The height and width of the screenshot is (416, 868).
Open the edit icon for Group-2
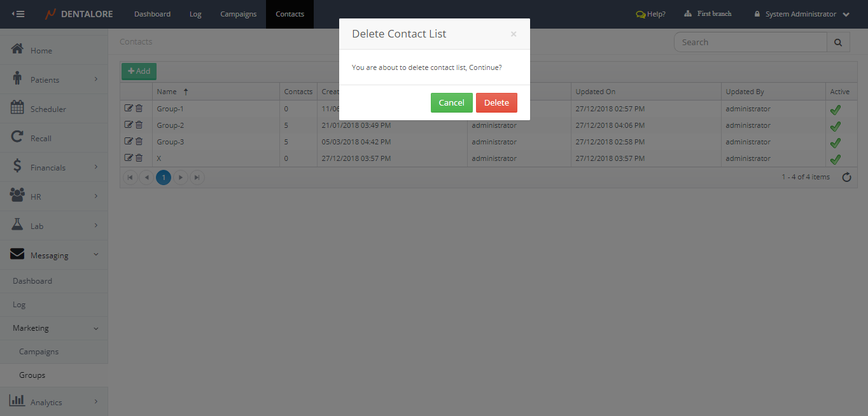click(x=129, y=125)
